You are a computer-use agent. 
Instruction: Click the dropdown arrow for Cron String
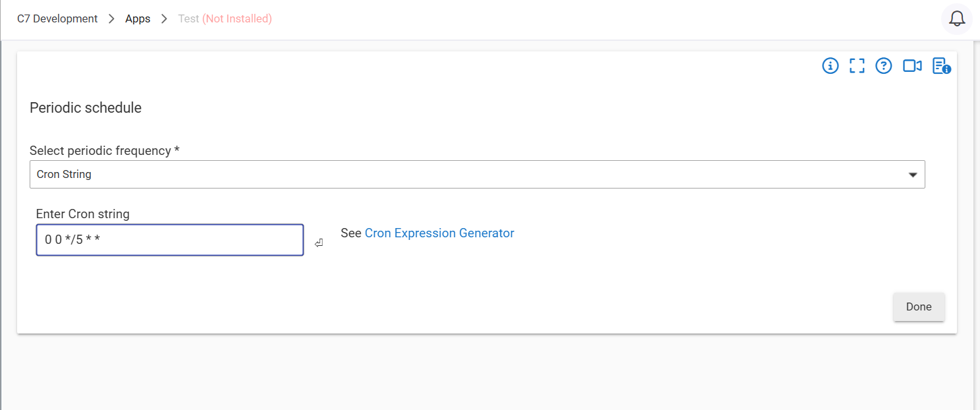pyautogui.click(x=913, y=175)
